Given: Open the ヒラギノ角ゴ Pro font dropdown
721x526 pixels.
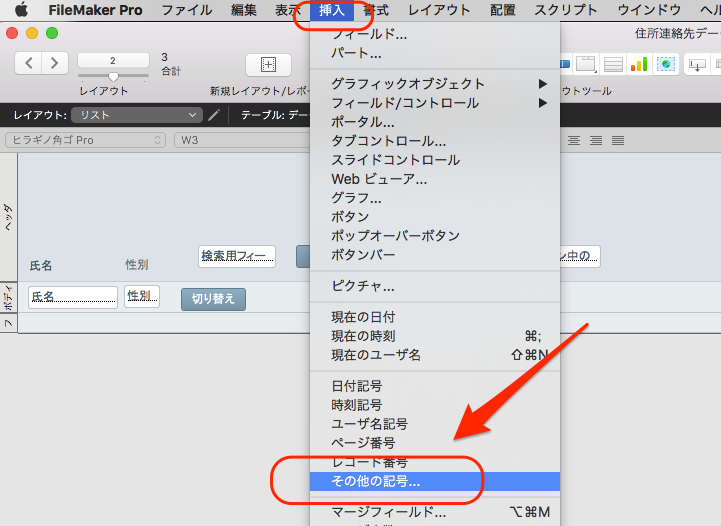Looking at the screenshot, I should 86,140.
